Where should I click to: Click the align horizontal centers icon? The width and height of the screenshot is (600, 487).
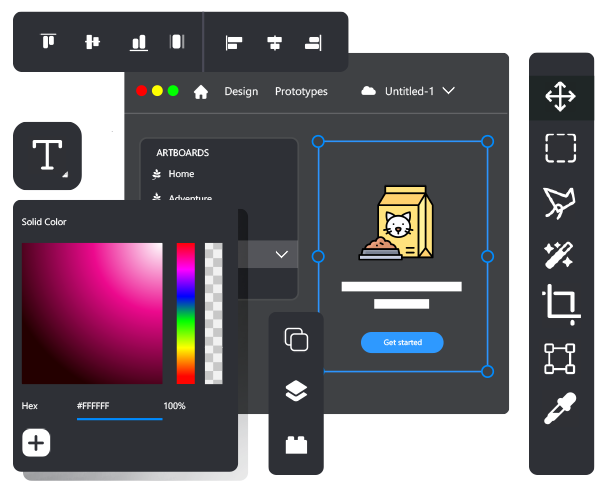point(274,43)
